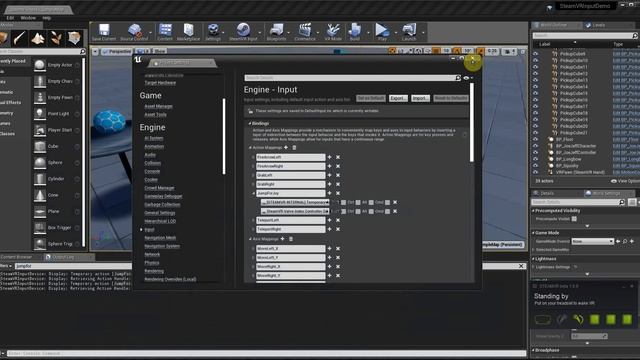Toggle VR Mode in the toolbar

333,30
